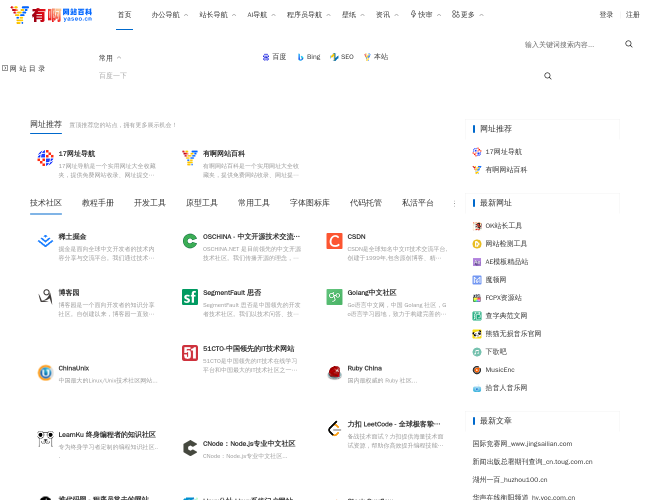
Task: Click 网站检测工具 icon in sidebar
Action: pos(477,244)
